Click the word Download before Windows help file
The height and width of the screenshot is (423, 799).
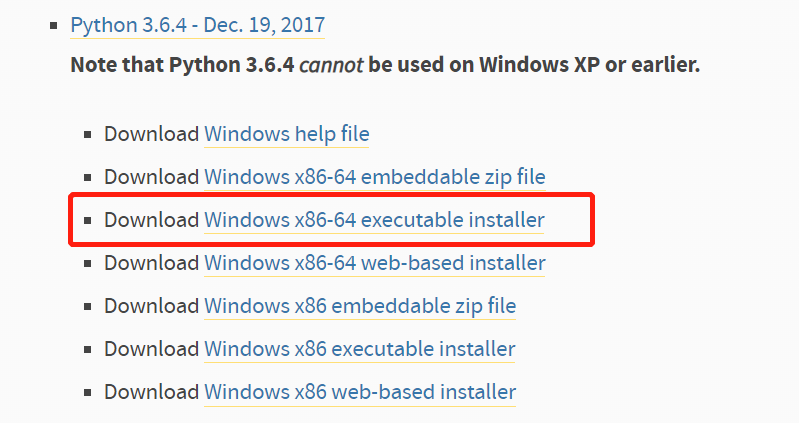point(151,134)
